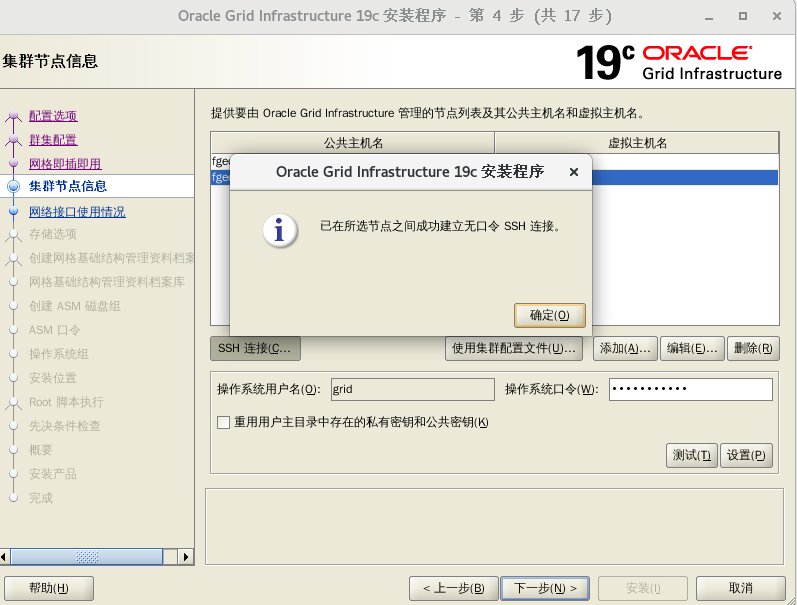Click the 取消 button
Viewport: 797px width, 605px height.
(740, 588)
